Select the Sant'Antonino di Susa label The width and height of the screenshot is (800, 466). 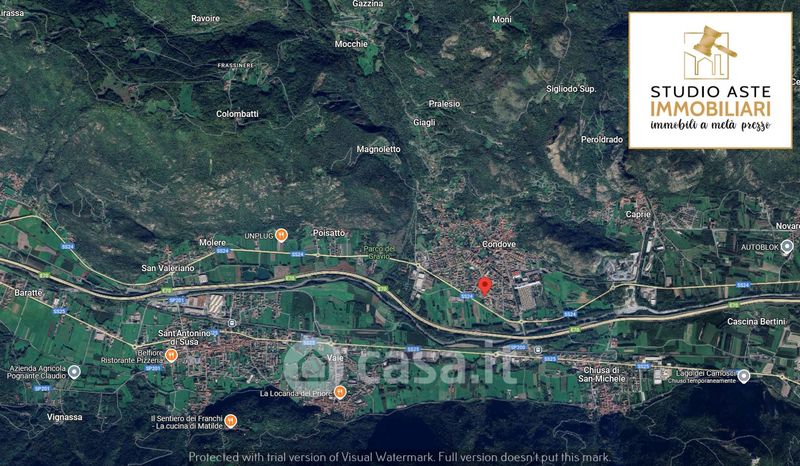tap(184, 337)
